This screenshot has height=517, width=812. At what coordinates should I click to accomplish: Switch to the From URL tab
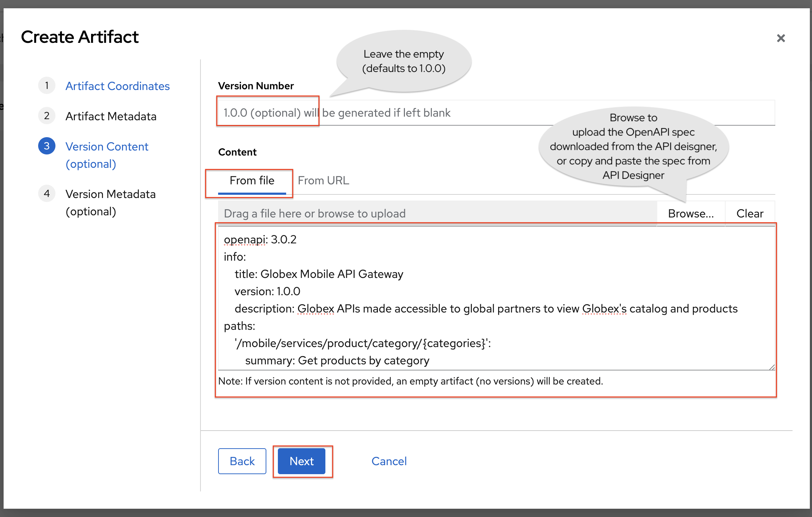tap(323, 180)
